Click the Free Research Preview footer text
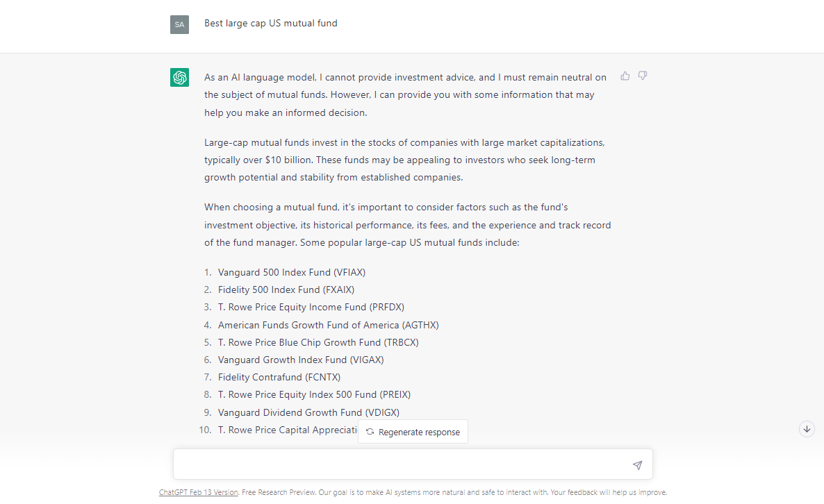 tap(281, 492)
